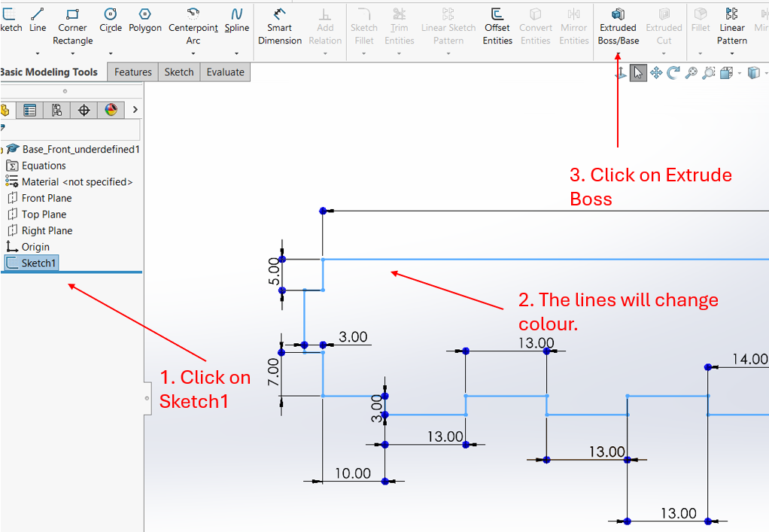Open the Line tool dropdown arrow

pos(38,53)
